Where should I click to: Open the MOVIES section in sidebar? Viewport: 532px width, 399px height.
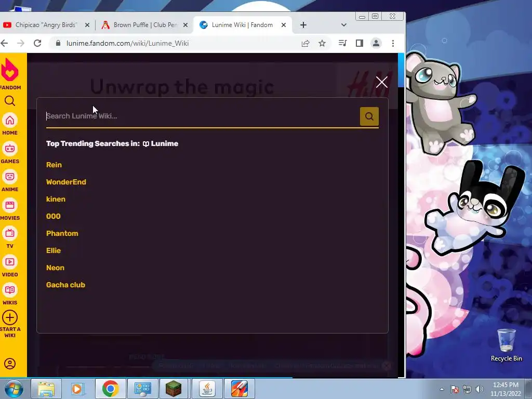(10, 209)
